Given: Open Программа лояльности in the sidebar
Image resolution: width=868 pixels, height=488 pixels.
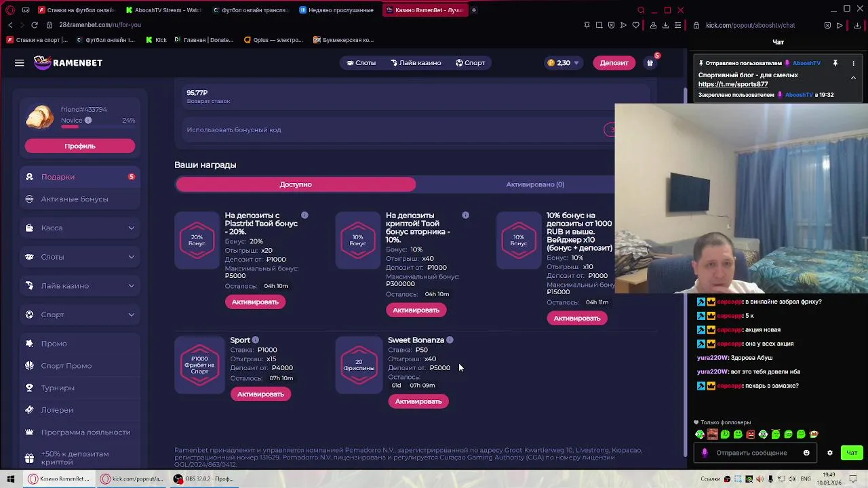Looking at the screenshot, I should click(x=80, y=432).
